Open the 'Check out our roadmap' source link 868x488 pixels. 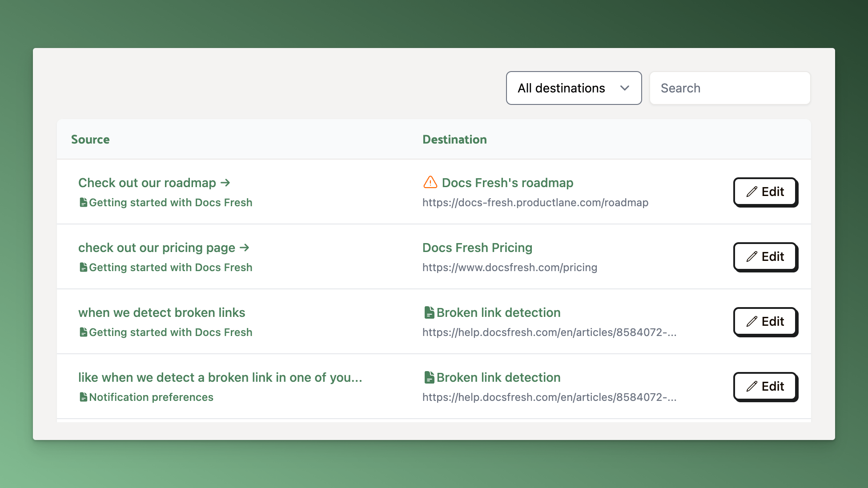point(154,183)
